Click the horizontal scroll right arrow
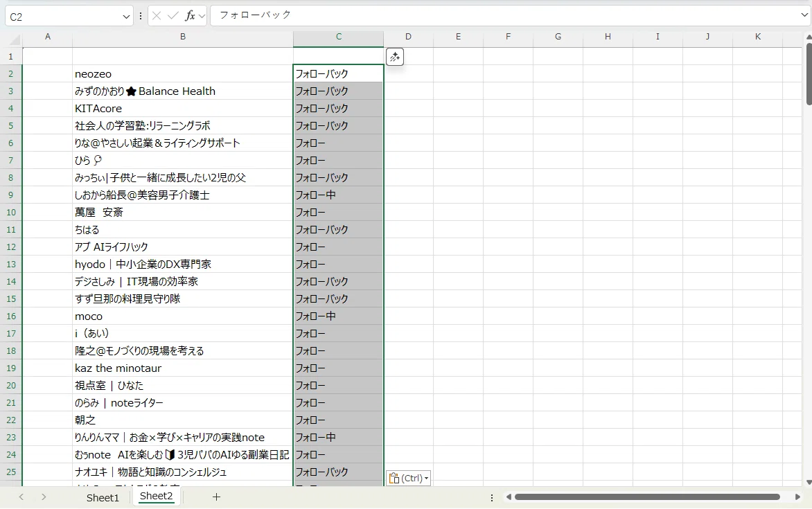 point(797,497)
